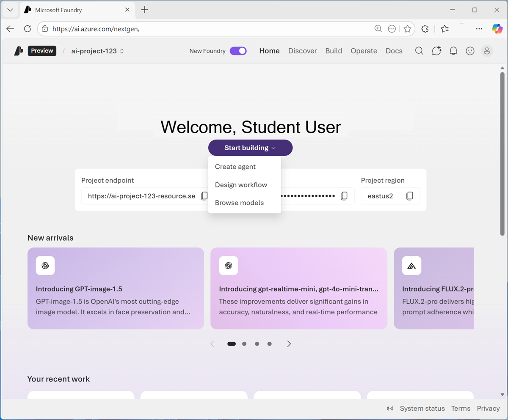Switch to the Discover tab
The height and width of the screenshot is (420, 508).
[302, 51]
